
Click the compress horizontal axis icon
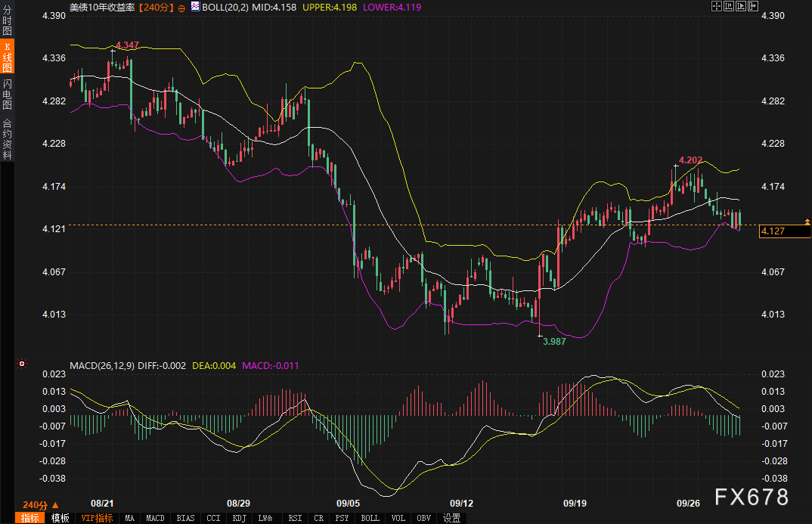728,6
